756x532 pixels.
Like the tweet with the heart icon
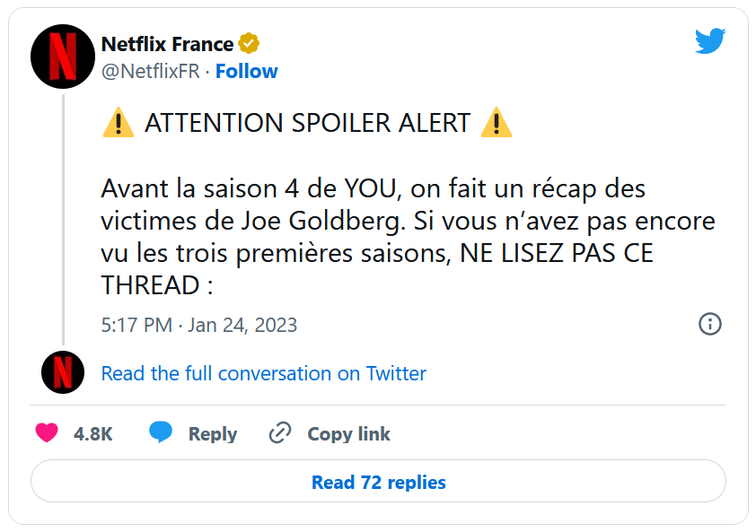[x=47, y=433]
